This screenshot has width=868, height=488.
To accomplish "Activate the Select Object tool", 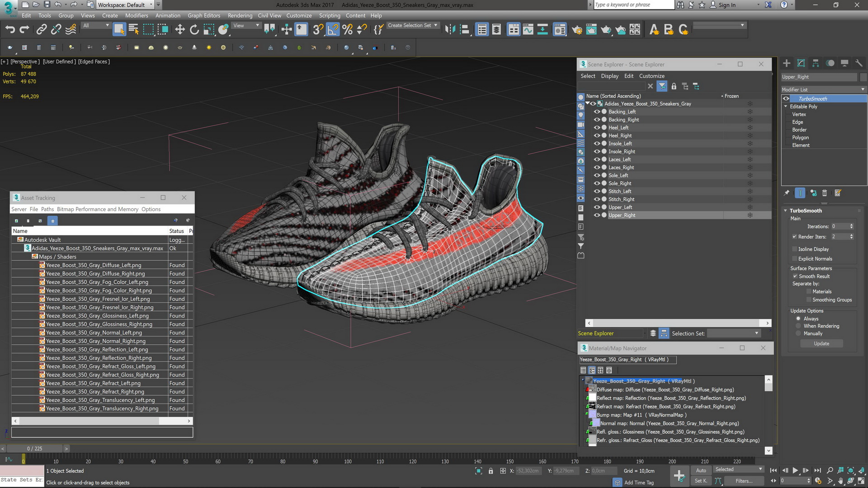I will [x=119, y=30].
